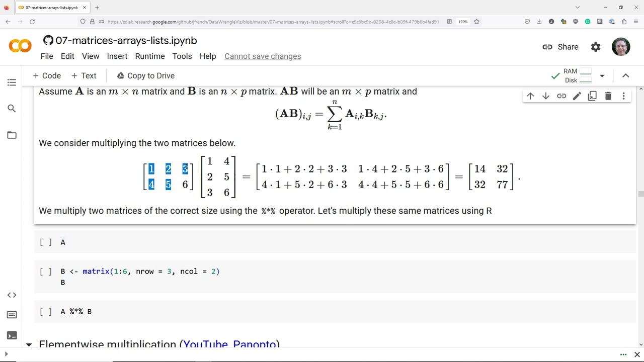This screenshot has width=644, height=362.
Task: Open the Files folder panel
Action: point(12,135)
